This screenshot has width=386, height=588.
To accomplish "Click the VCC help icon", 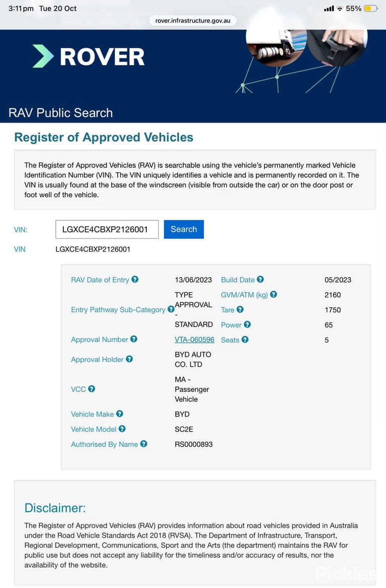I will click(91, 389).
